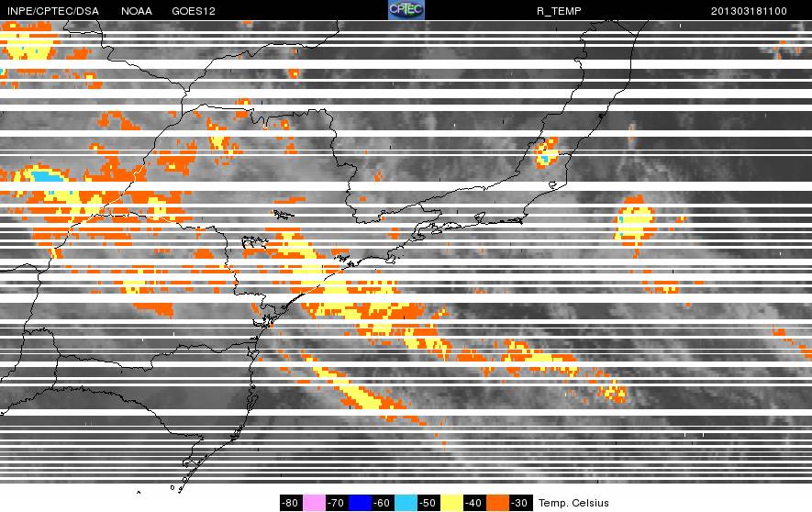812x512 pixels.
Task: Click the -30 legend value
Action: coord(520,503)
